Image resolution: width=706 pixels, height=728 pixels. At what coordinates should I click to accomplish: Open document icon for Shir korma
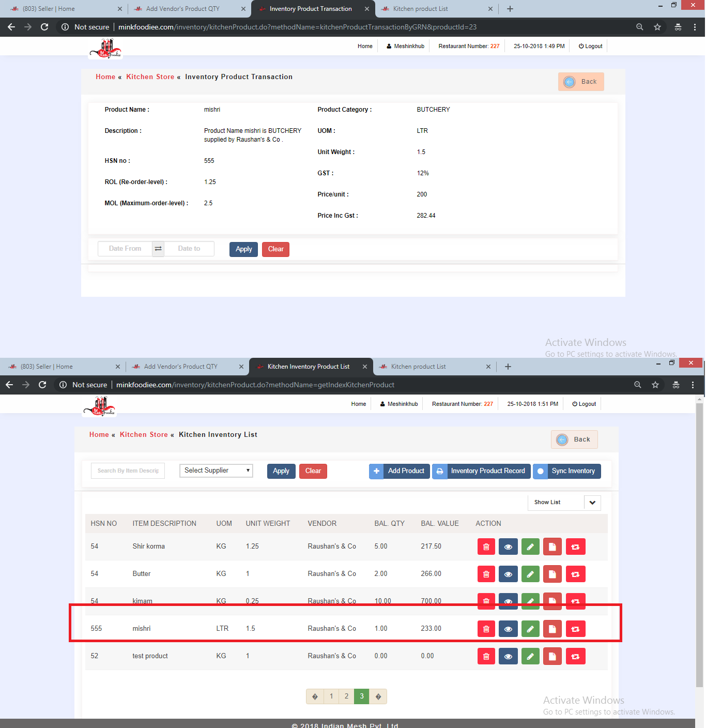(552, 547)
